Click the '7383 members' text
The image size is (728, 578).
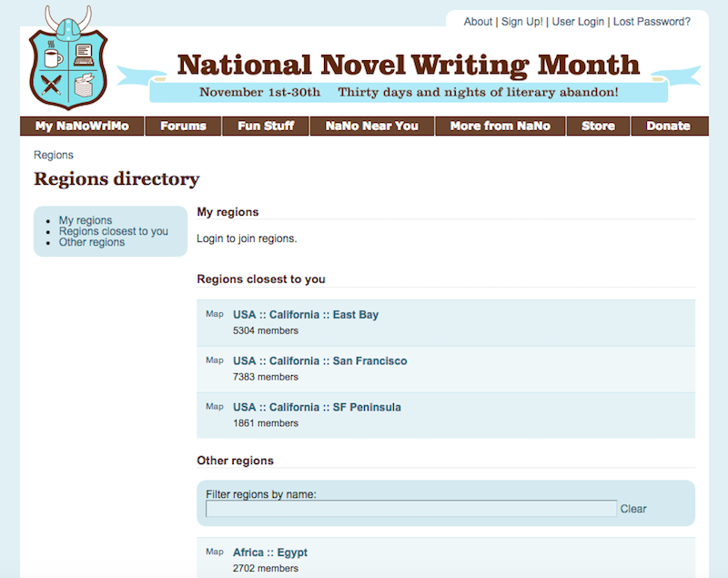[266, 377]
